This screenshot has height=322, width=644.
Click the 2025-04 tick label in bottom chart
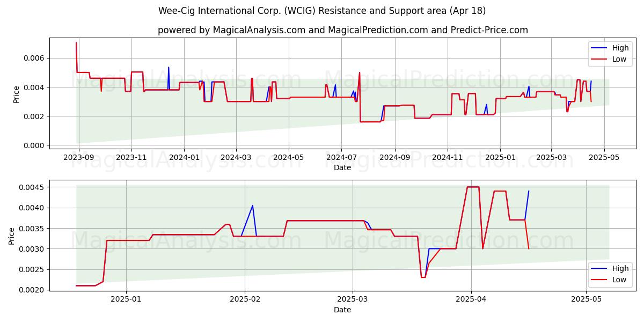coord(471,299)
